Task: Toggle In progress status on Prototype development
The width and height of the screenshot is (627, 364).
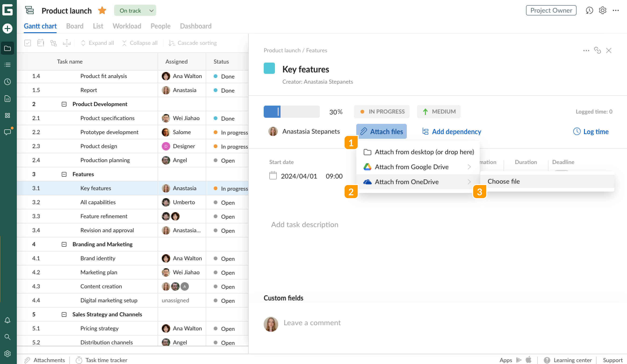Action: 216,132
